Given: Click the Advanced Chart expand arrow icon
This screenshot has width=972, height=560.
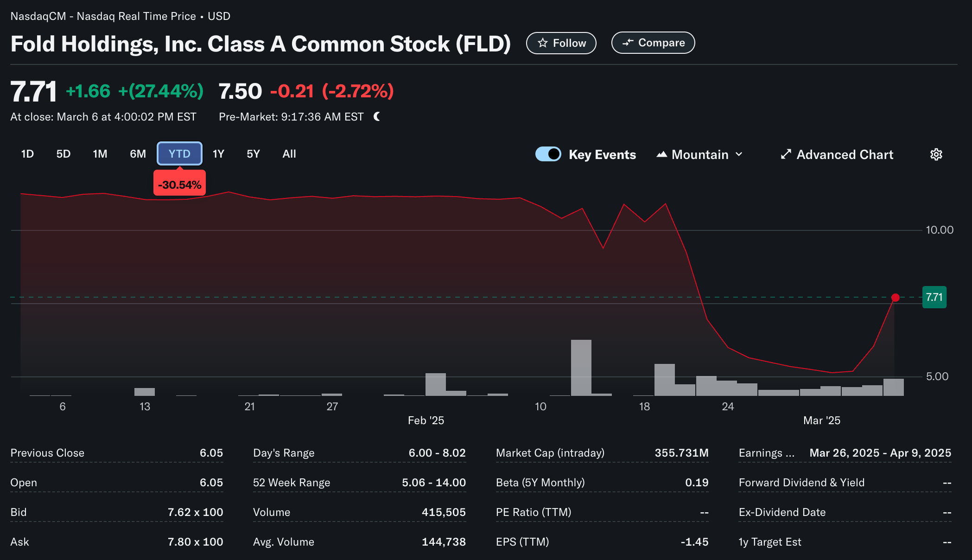Looking at the screenshot, I should [786, 154].
